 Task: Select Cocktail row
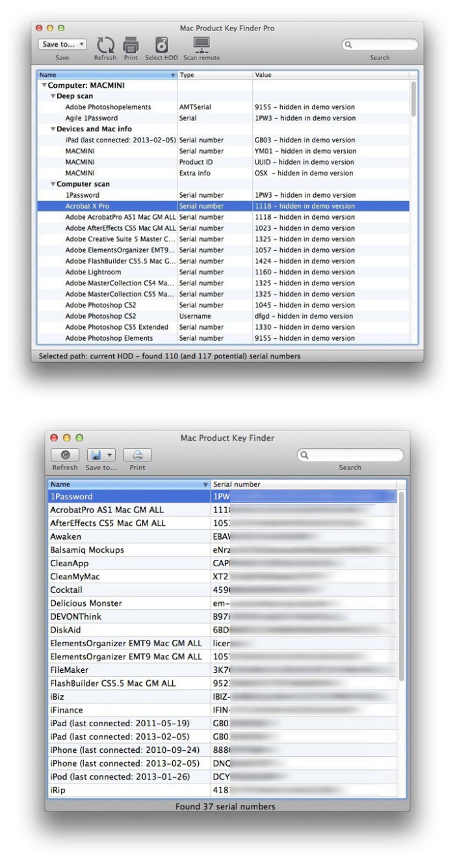(223, 590)
